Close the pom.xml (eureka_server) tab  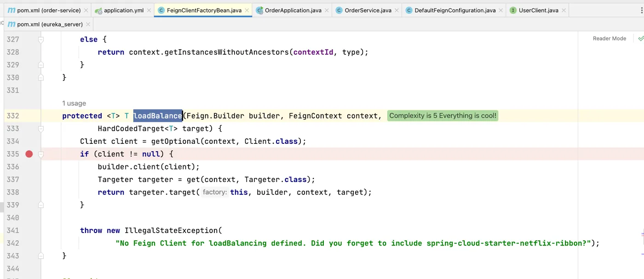88,25
